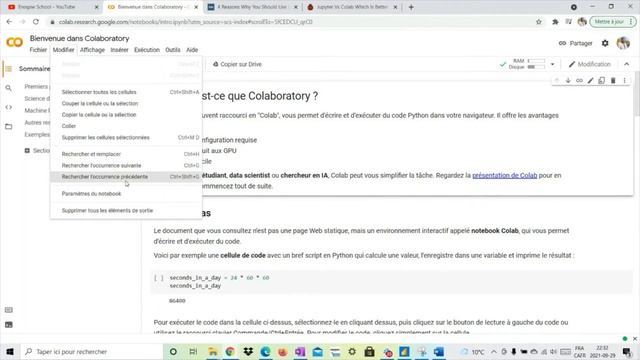This screenshot has height=360, width=640.
Task: Open the Files folder icon in sidebar
Action: point(9,127)
